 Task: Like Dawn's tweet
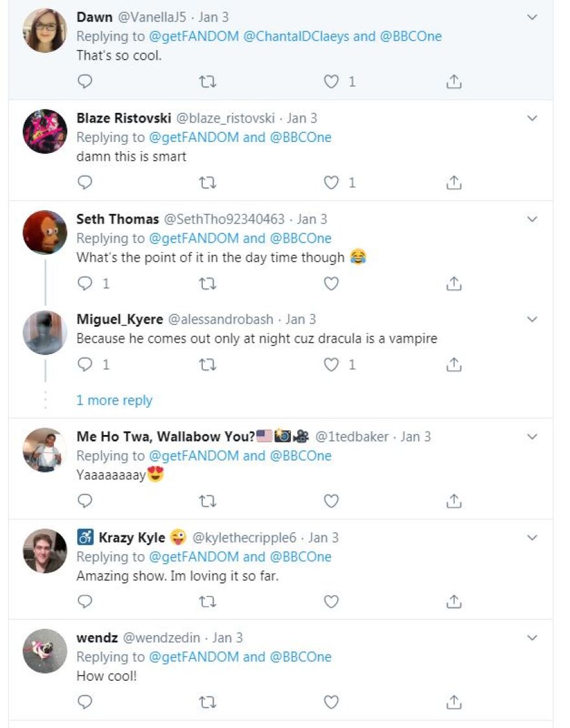332,82
